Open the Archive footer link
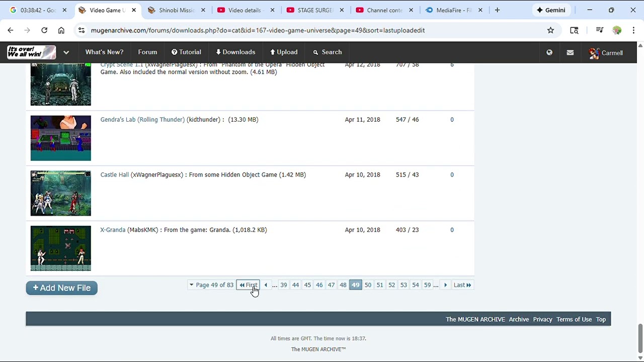 (519, 319)
